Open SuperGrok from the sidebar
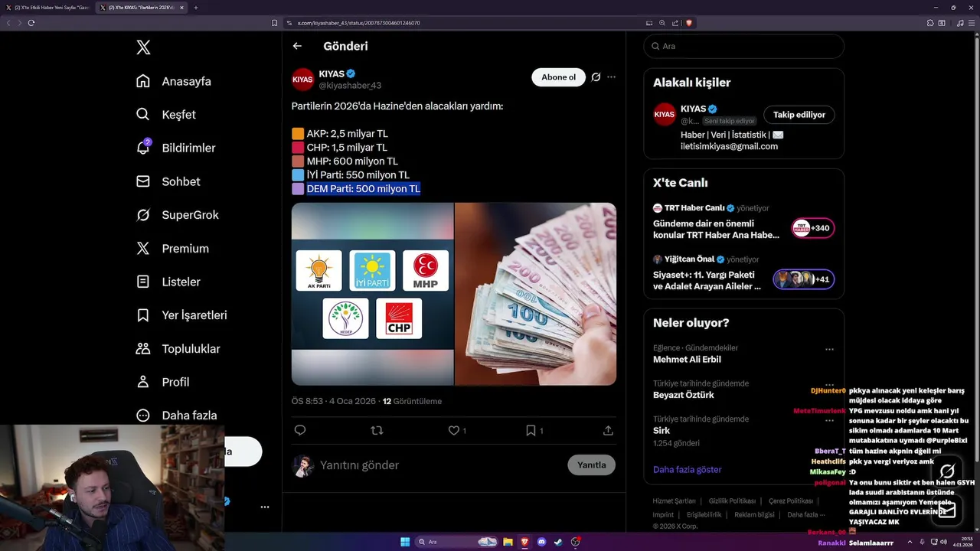The height and width of the screenshot is (551, 980). coord(177,215)
